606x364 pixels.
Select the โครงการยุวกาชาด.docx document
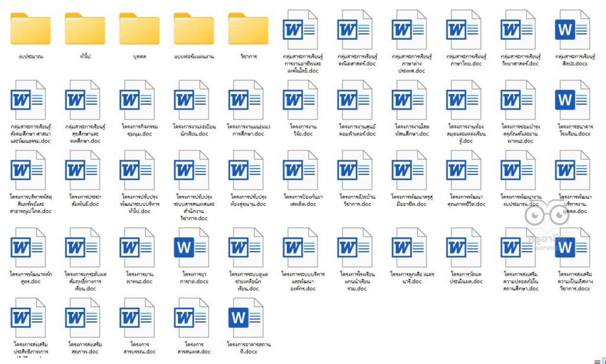click(191, 247)
